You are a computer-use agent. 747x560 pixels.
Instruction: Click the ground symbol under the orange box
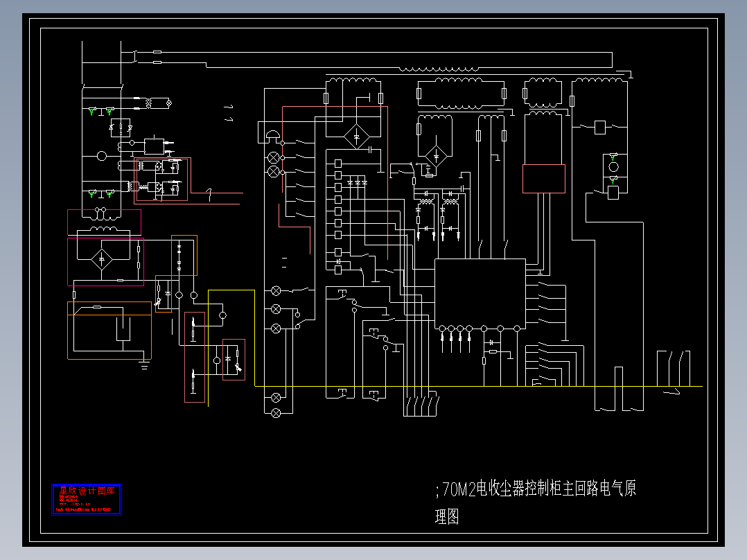pos(144,365)
